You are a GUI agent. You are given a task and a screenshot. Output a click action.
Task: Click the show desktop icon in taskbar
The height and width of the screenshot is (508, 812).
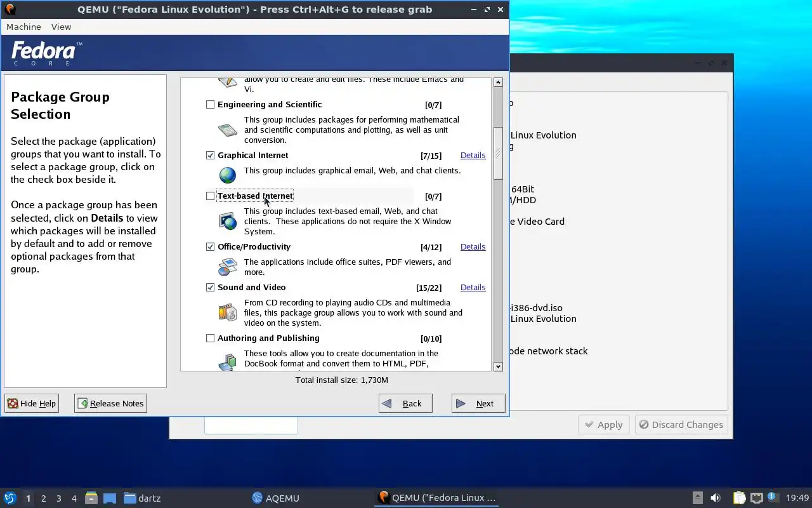[110, 498]
